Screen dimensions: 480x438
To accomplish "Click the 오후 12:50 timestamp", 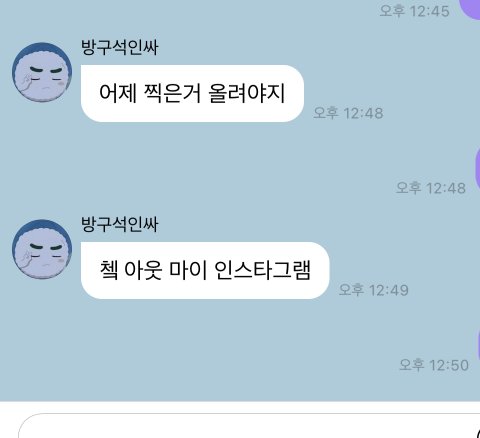I will [x=434, y=365].
